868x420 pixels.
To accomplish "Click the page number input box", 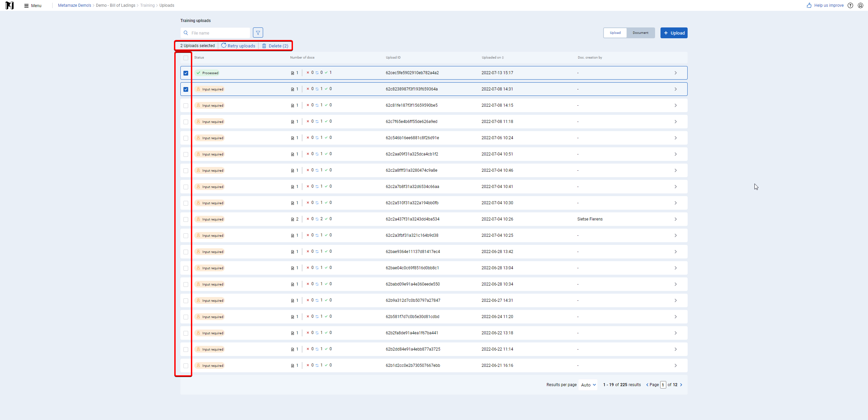I will [x=663, y=385].
